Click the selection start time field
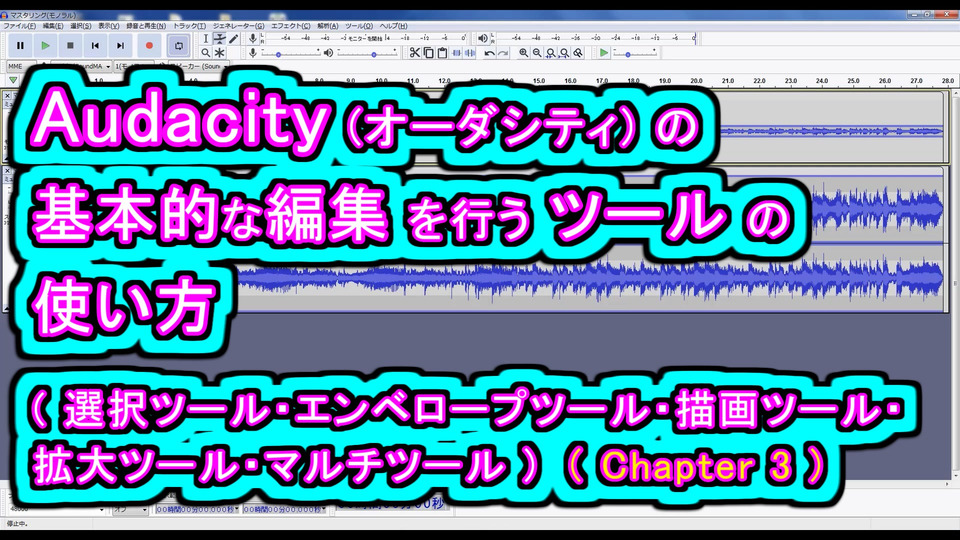 (x=197, y=509)
